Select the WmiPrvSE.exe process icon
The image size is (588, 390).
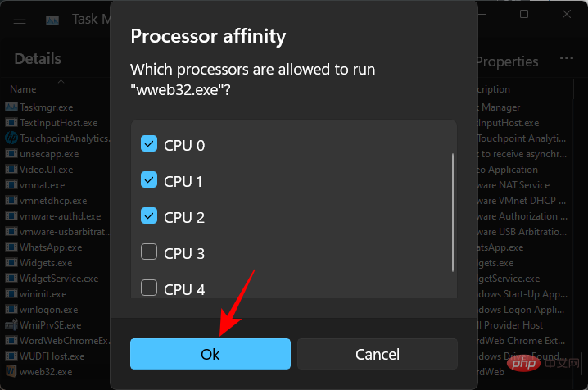point(11,324)
